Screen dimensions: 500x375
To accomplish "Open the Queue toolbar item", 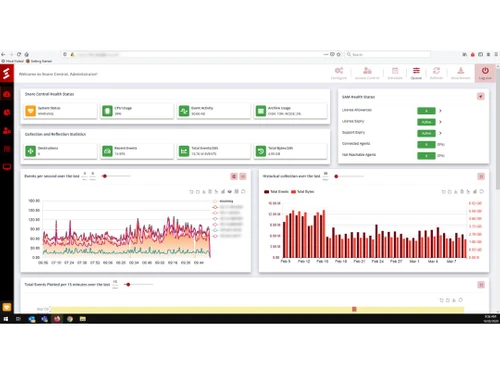I will (x=416, y=73).
